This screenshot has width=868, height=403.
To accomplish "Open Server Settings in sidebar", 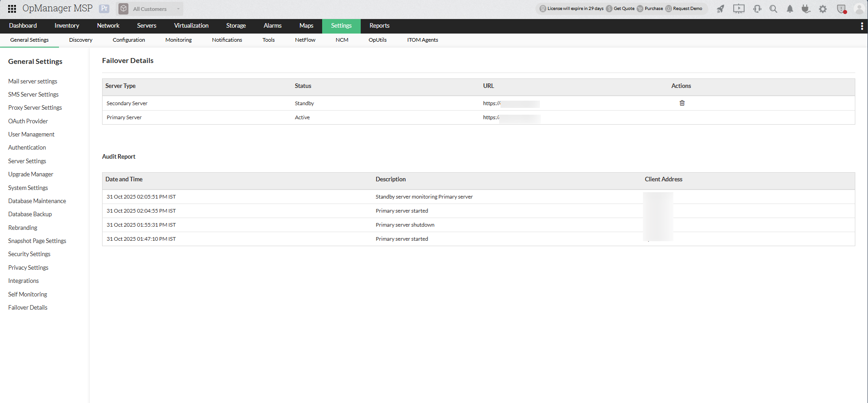I will [x=27, y=161].
